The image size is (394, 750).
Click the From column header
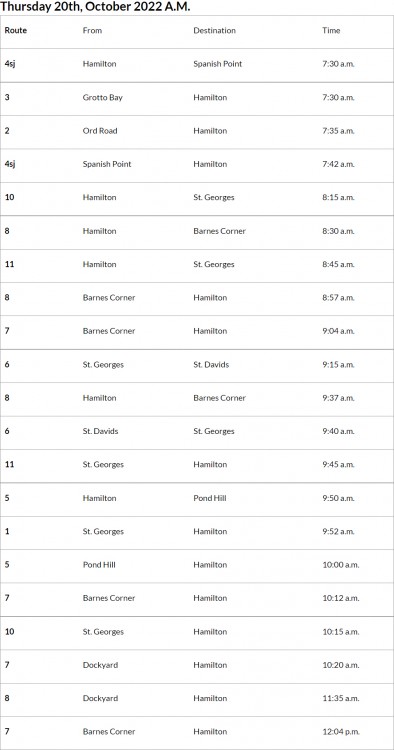[92, 30]
